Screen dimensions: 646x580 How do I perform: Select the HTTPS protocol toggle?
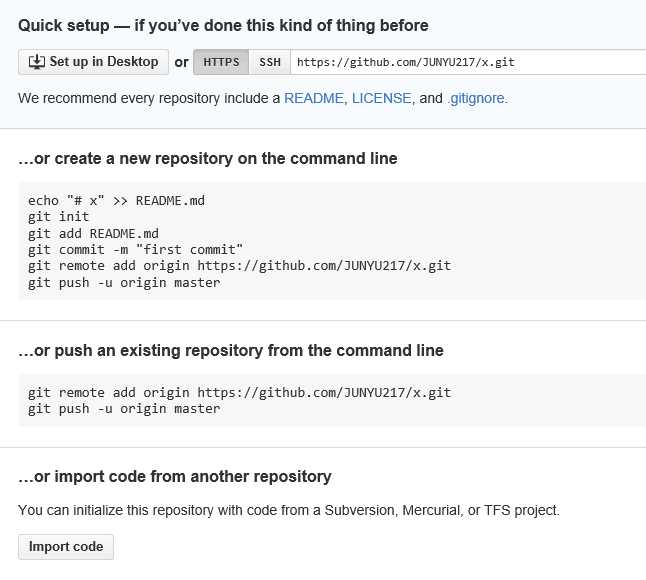click(x=221, y=62)
